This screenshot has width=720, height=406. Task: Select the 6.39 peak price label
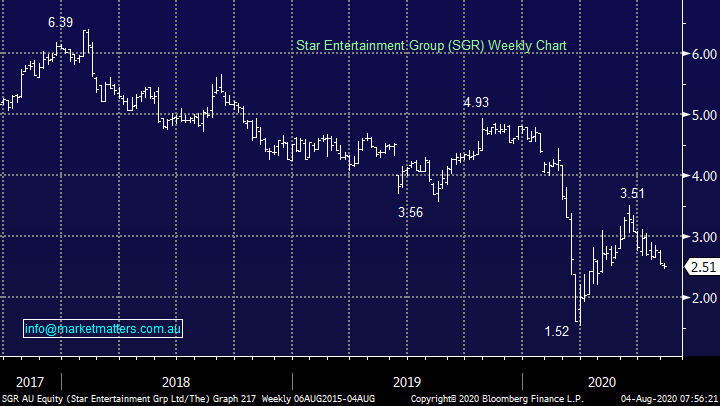pyautogui.click(x=61, y=22)
